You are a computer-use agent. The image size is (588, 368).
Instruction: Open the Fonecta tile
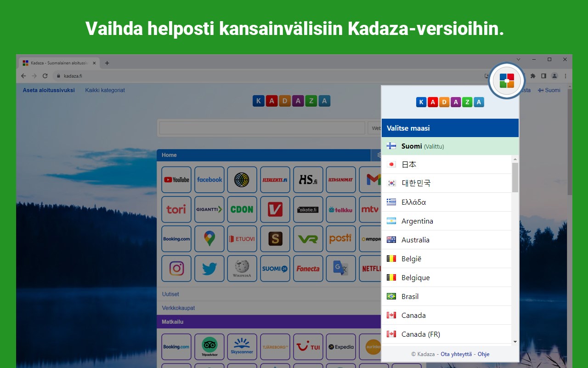[308, 268]
